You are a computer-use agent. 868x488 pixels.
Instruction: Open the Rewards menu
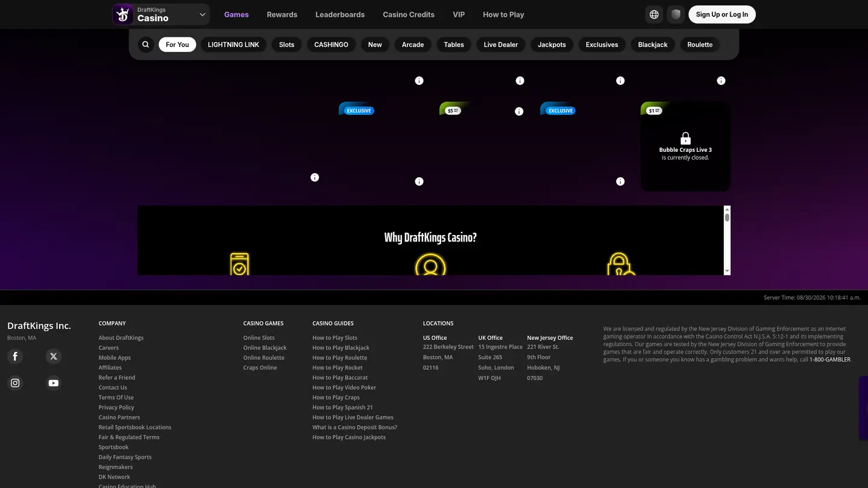tap(282, 14)
